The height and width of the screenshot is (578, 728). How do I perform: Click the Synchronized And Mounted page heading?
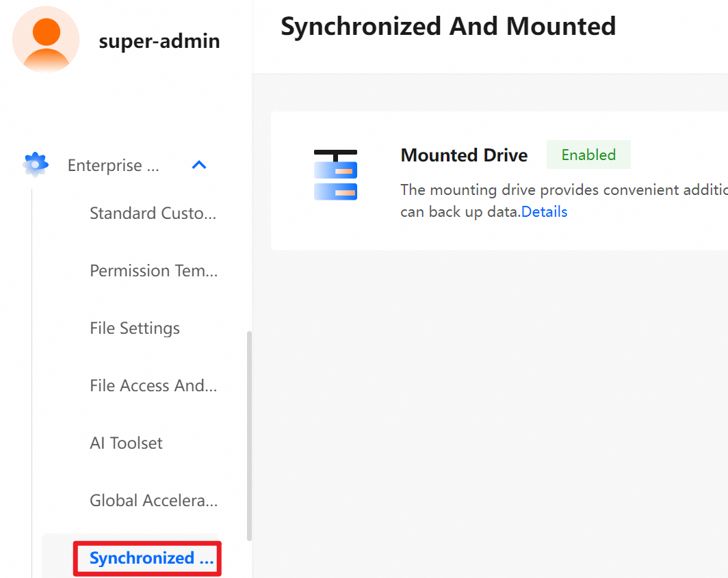click(448, 27)
